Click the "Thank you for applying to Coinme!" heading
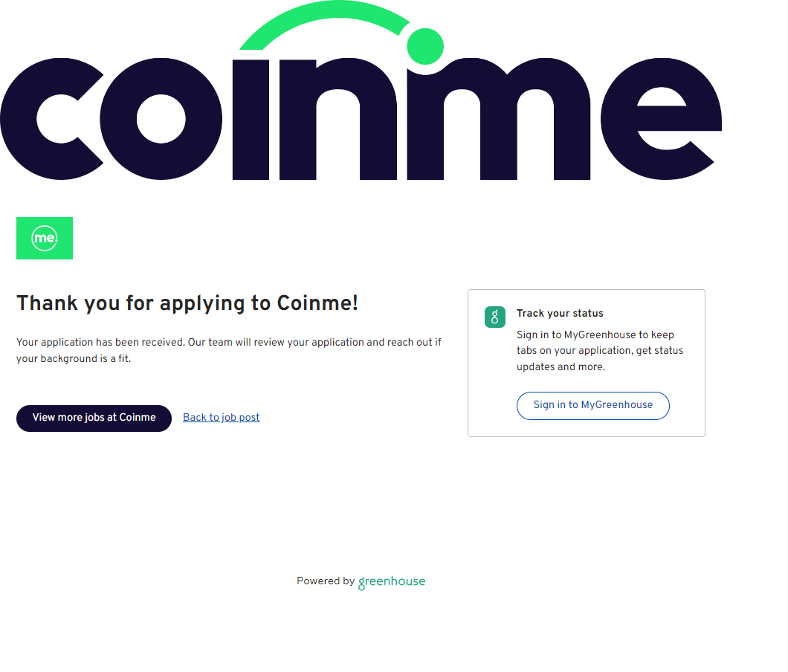This screenshot has height=672, width=788. [x=187, y=303]
